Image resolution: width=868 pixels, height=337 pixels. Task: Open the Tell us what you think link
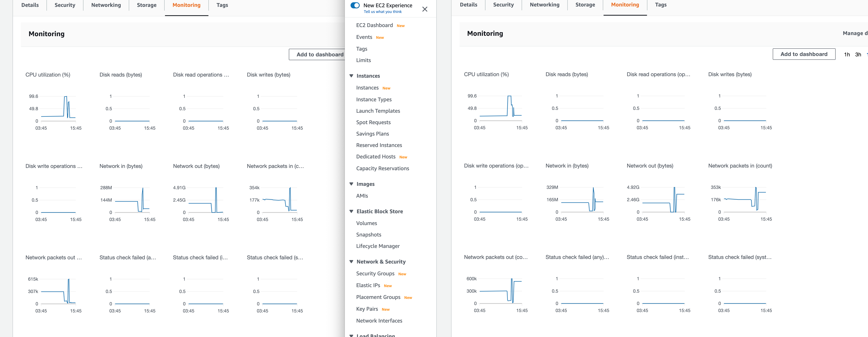382,12
